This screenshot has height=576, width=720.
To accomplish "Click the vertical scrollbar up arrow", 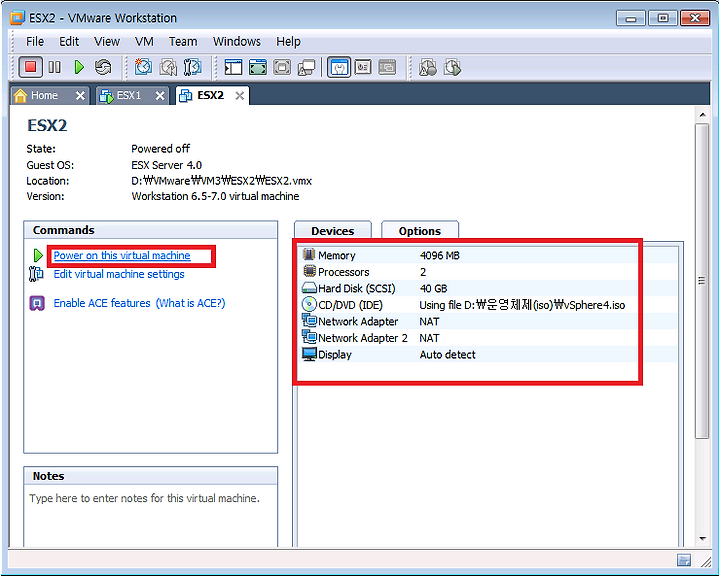I will [703, 114].
